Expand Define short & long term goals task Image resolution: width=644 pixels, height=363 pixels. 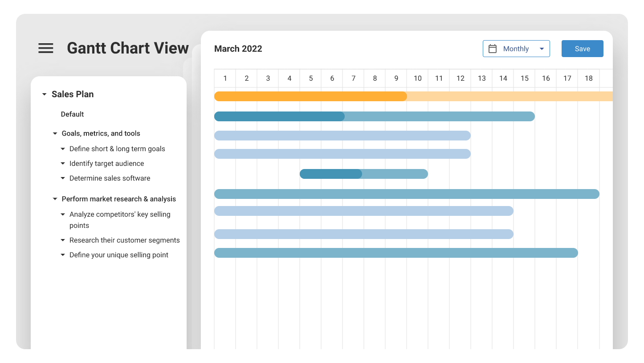62,148
